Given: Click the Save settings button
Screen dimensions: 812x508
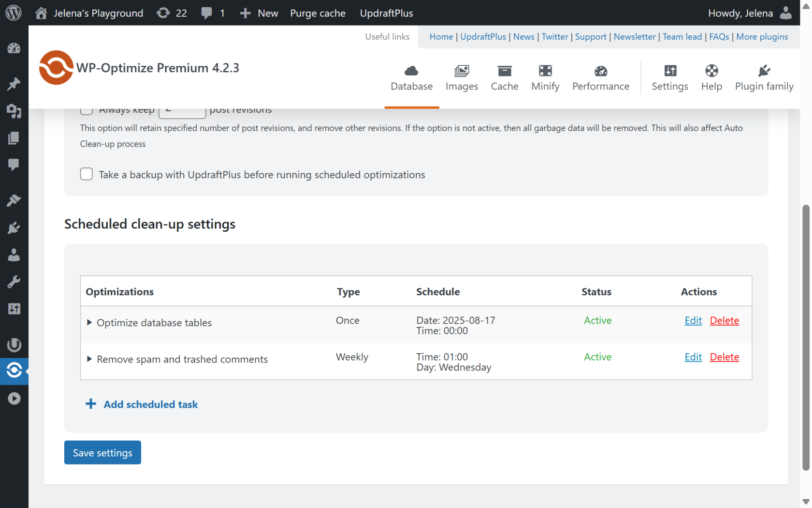Looking at the screenshot, I should (x=102, y=453).
